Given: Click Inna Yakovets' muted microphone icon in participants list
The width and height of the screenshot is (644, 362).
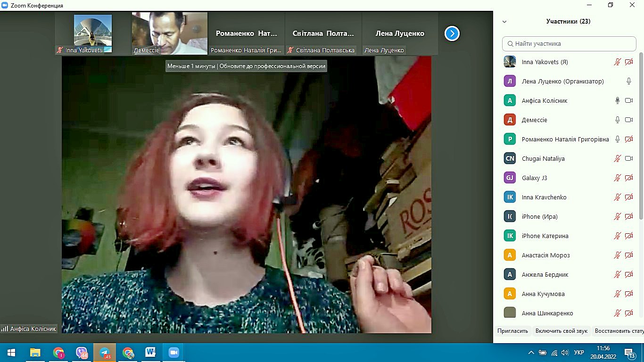Looking at the screenshot, I should pyautogui.click(x=617, y=62).
